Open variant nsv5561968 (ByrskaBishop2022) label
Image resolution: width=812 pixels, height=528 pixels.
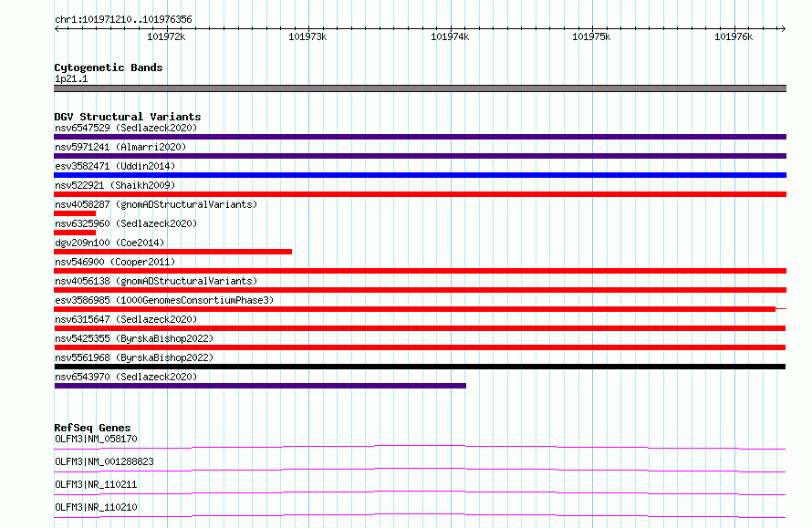[x=134, y=357]
